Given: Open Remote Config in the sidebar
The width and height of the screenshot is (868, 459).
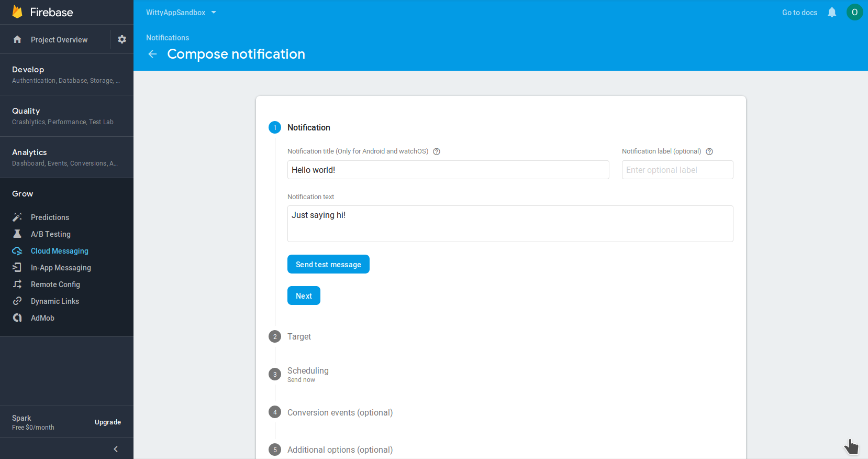Looking at the screenshot, I should pos(55,285).
